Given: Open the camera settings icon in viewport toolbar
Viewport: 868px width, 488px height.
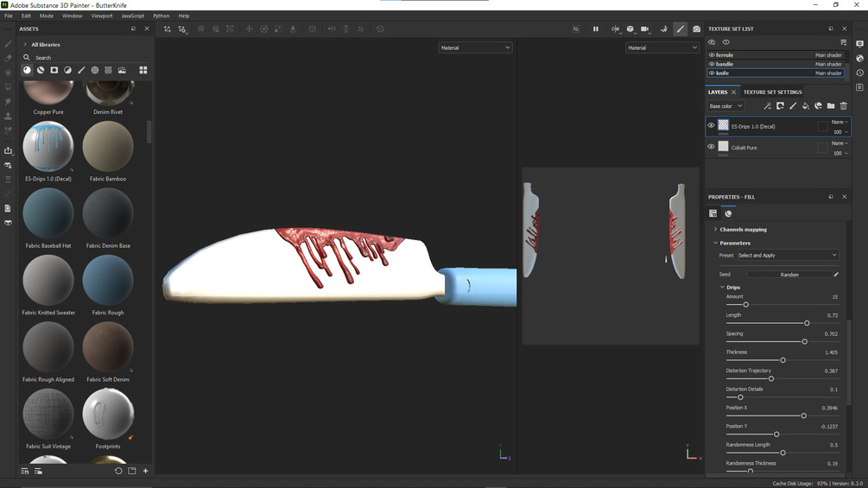Looking at the screenshot, I should click(645, 29).
